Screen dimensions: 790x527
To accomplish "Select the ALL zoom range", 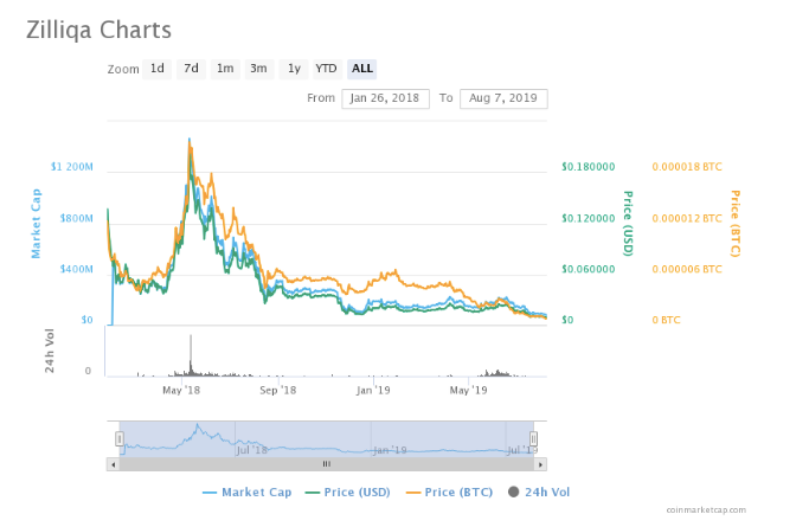I will point(362,69).
